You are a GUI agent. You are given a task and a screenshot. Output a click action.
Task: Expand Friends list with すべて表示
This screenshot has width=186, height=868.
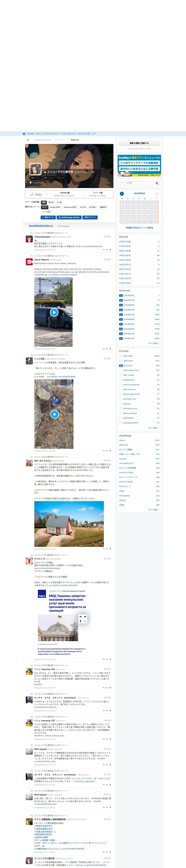pos(154,428)
